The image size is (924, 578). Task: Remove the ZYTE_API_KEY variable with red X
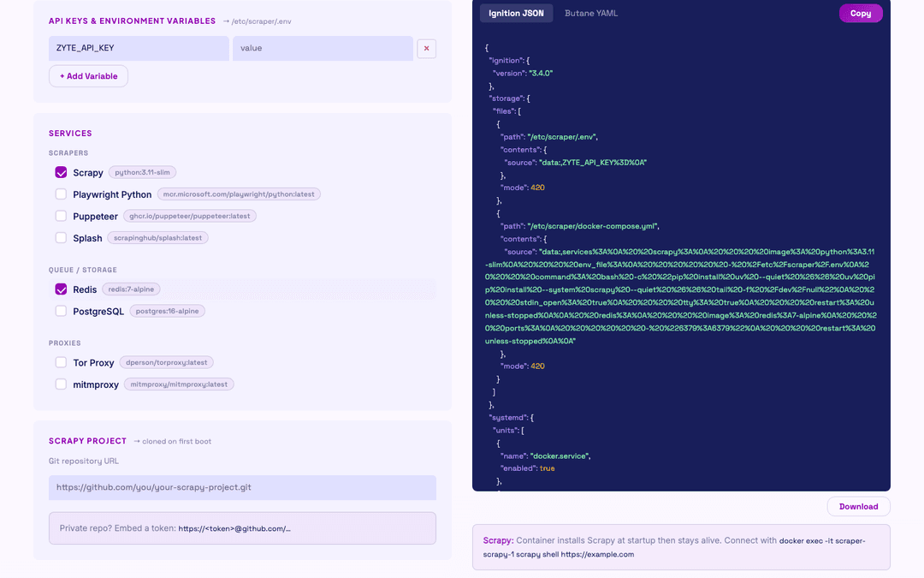[426, 48]
